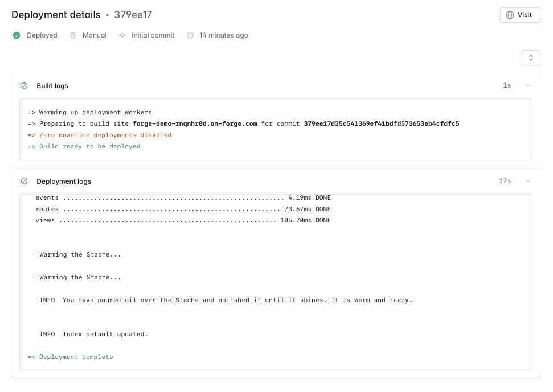Collapse the Build logs section

coord(527,85)
